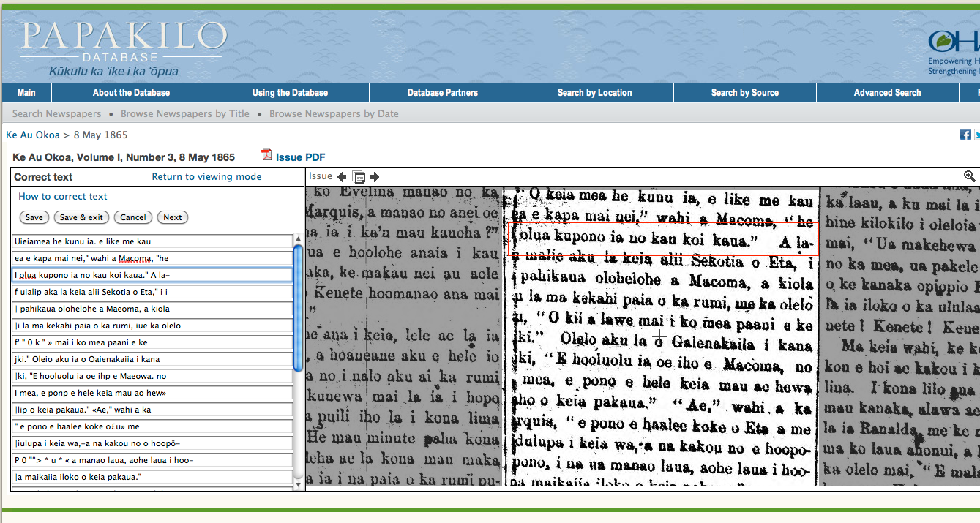Open Search by Location menu item

click(594, 93)
